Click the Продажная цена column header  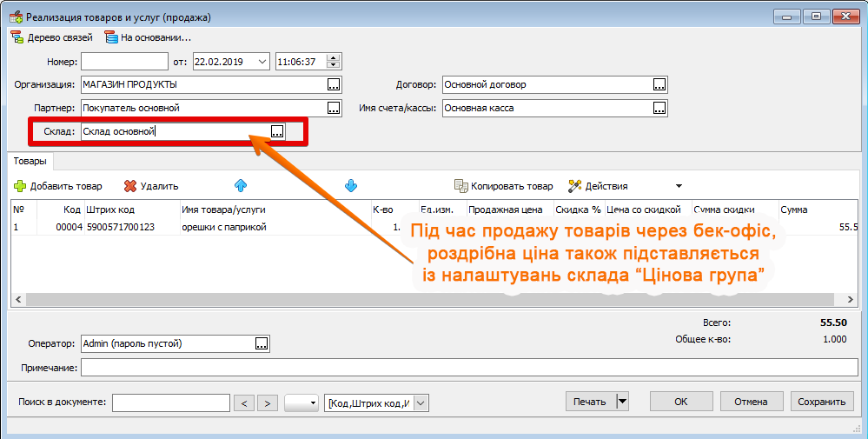[x=509, y=210]
